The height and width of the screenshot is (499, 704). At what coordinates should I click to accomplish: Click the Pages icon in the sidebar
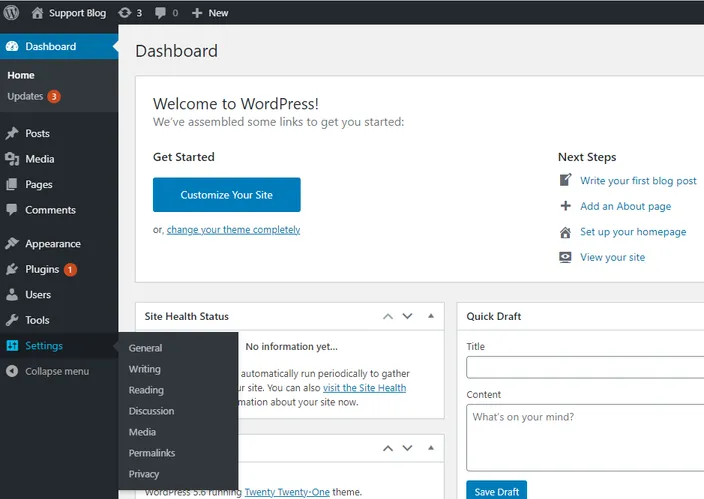click(x=12, y=184)
